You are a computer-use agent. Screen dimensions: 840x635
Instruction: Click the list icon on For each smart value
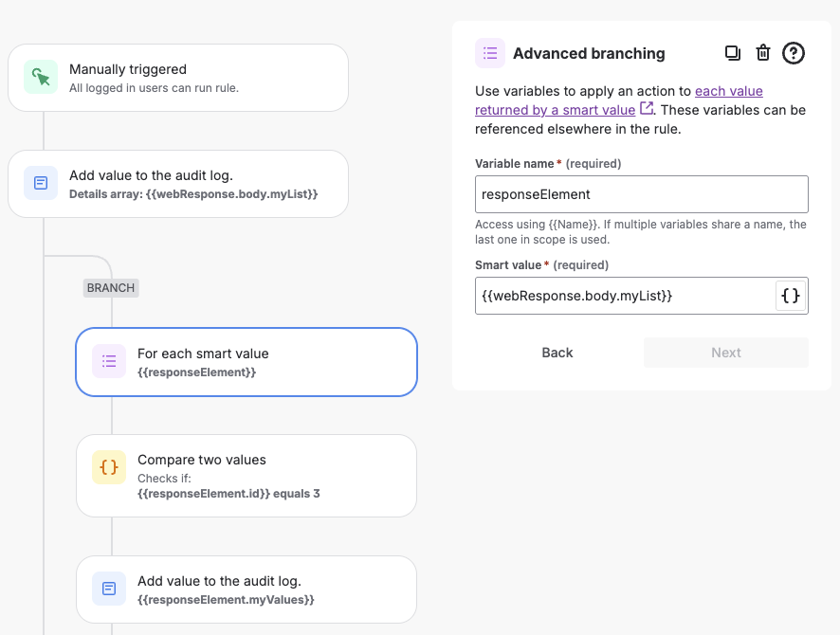coord(108,361)
